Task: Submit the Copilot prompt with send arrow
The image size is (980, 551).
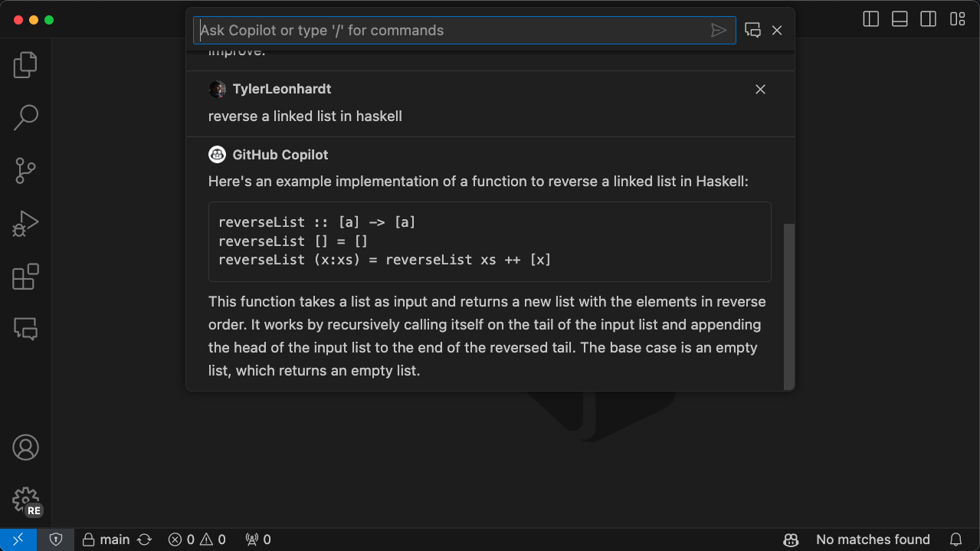Action: (x=719, y=30)
